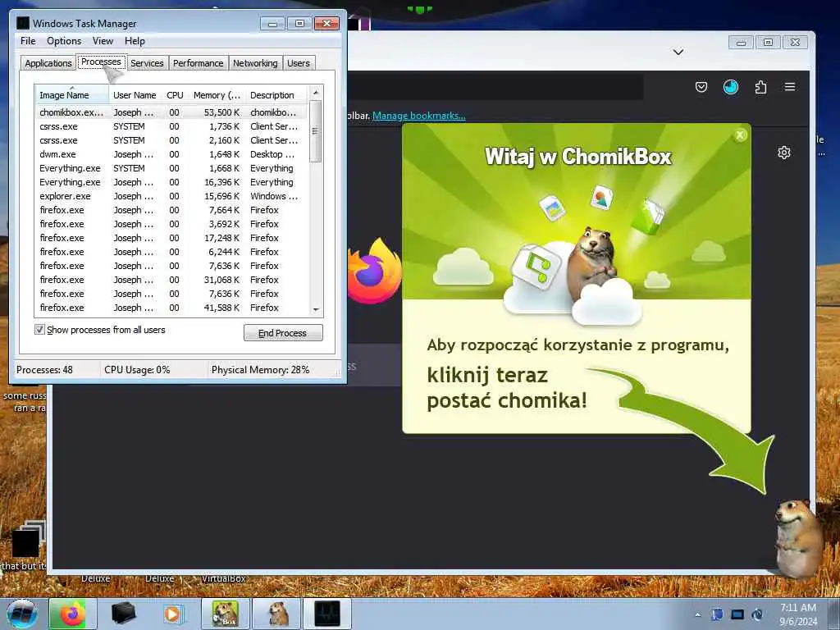Click the ChomikBox taskbar icon
The width and height of the screenshot is (840, 630).
pos(226,614)
